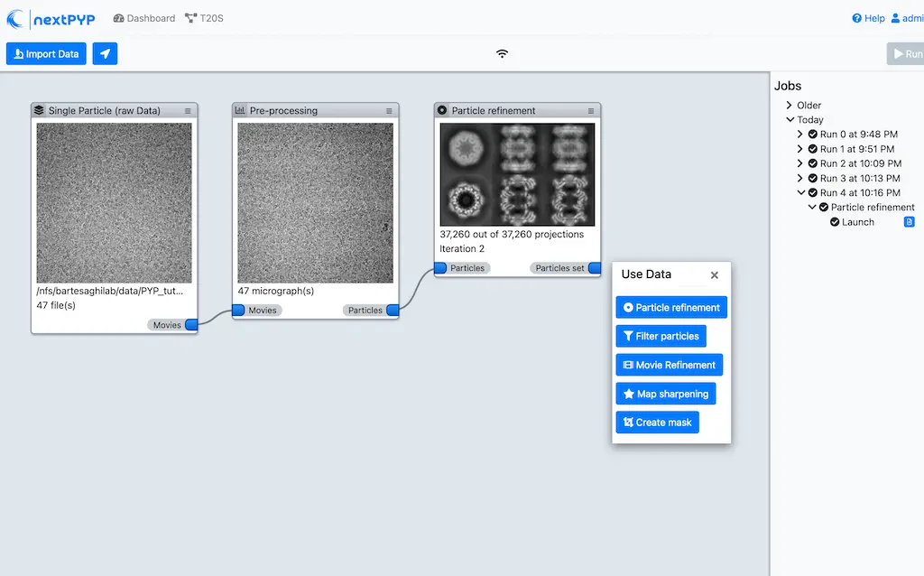The height and width of the screenshot is (576, 924).
Task: Select Movie Refinement in the Use Data panel
Action: tap(669, 365)
